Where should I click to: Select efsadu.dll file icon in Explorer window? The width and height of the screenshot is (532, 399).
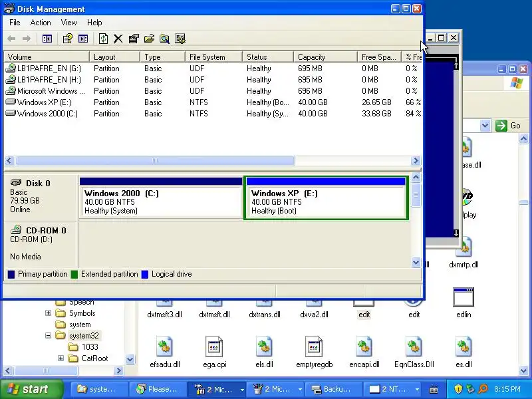pyautogui.click(x=164, y=346)
